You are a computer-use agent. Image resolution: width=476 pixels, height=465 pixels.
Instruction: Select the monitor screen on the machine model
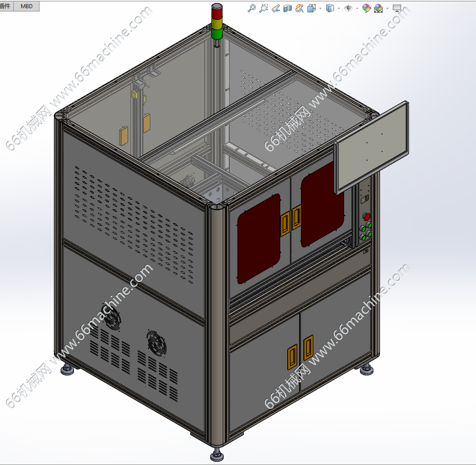pyautogui.click(x=372, y=146)
